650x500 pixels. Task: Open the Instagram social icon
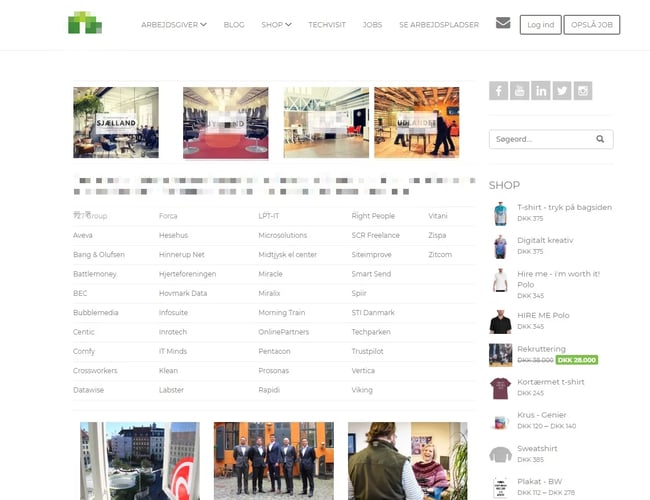tap(582, 91)
